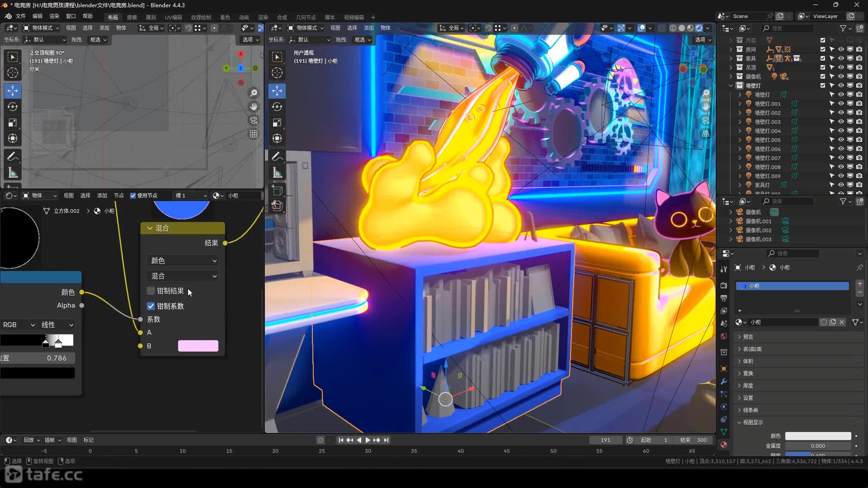Open the Material properties tab icon
868x488 pixels.
tap(724, 445)
